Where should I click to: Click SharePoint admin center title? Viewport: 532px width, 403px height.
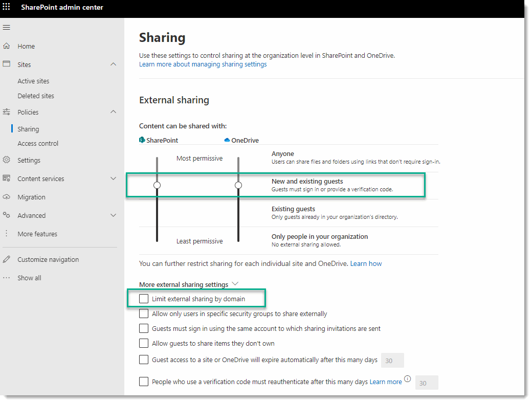(62, 7)
